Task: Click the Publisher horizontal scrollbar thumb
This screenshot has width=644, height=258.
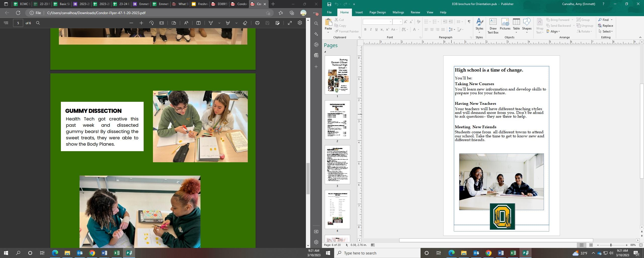Action: click(x=496, y=240)
